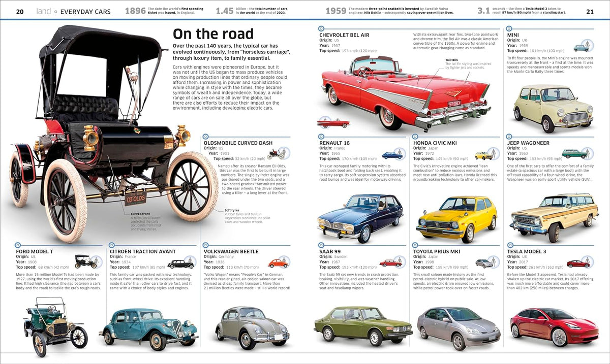The image size is (610, 364).
Task: Click the "land" section label
Action: 44,11
